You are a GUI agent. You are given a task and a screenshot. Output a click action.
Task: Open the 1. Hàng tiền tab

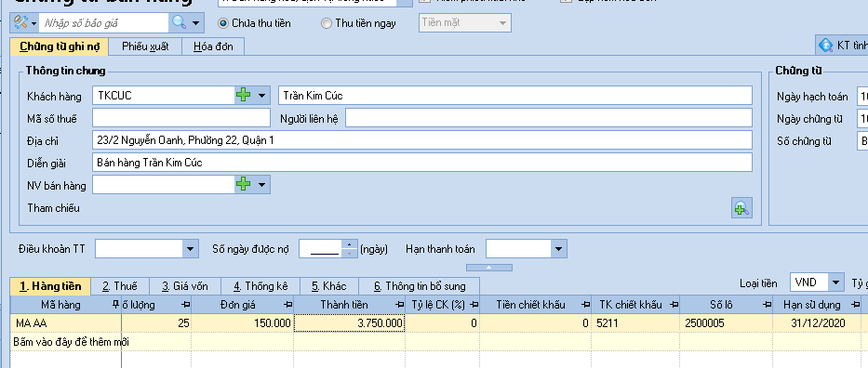click(50, 286)
